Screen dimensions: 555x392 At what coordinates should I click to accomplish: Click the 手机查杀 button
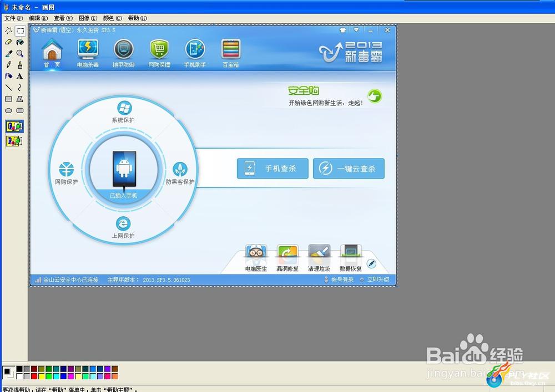tap(273, 169)
